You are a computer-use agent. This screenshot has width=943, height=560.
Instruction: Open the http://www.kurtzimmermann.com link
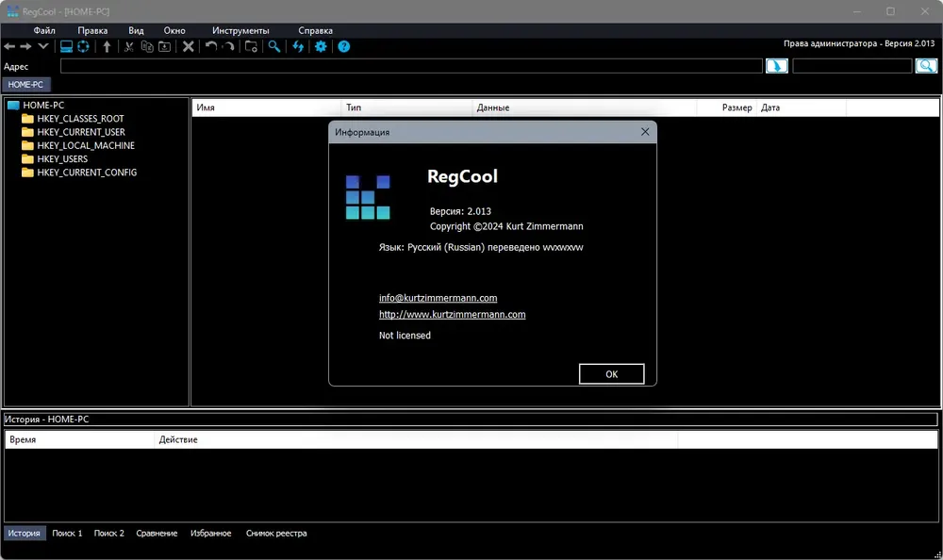(453, 315)
